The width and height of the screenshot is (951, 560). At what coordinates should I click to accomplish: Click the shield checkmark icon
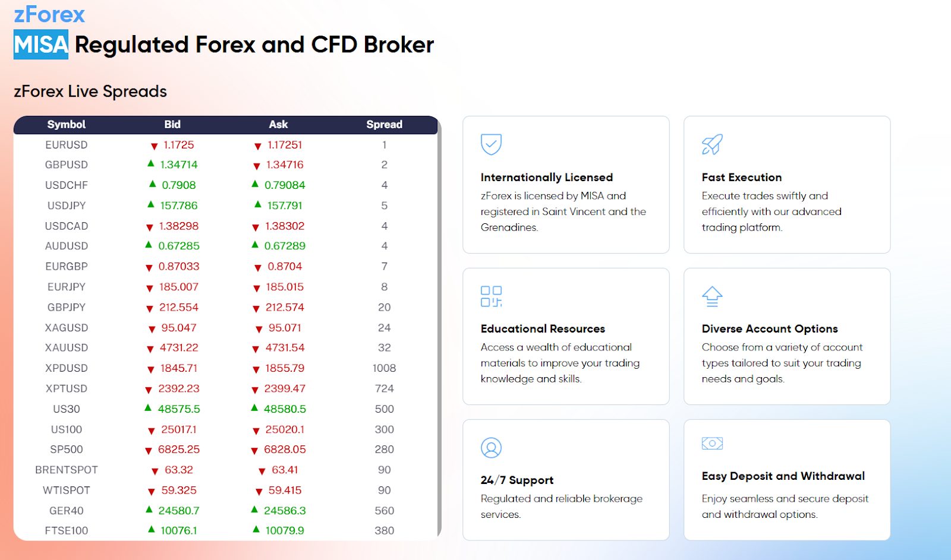click(491, 144)
